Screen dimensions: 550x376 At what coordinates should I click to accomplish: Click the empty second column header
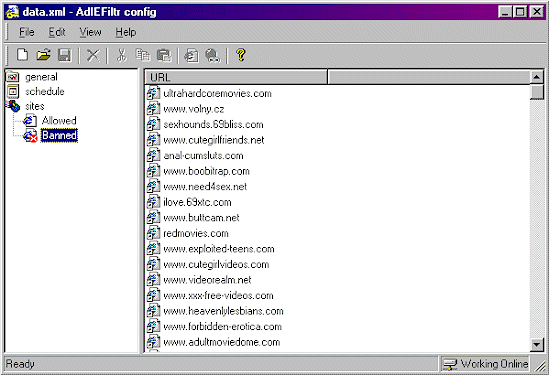click(x=429, y=77)
